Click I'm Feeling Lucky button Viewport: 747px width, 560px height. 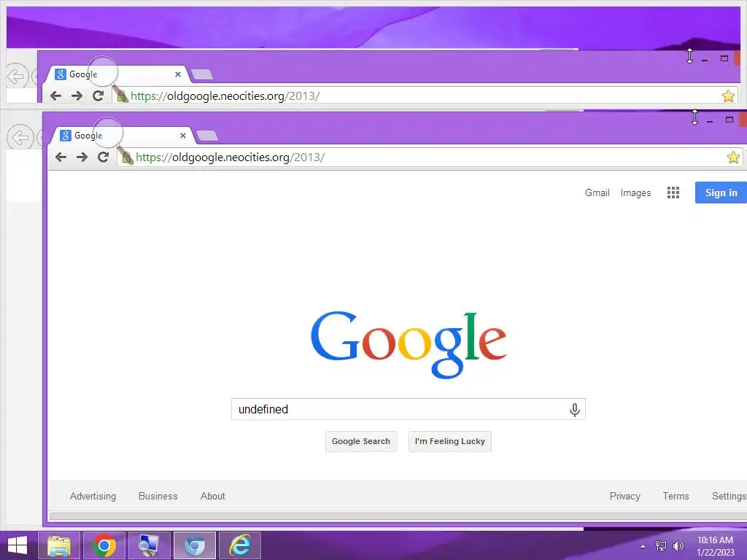(x=449, y=441)
